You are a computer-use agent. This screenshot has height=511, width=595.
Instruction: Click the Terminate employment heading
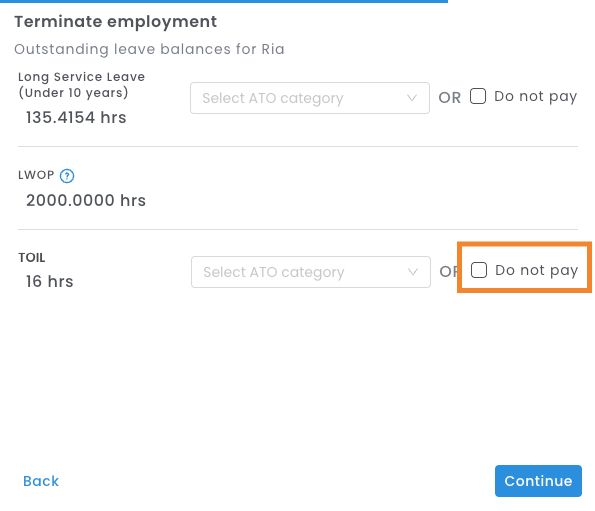coord(116,22)
